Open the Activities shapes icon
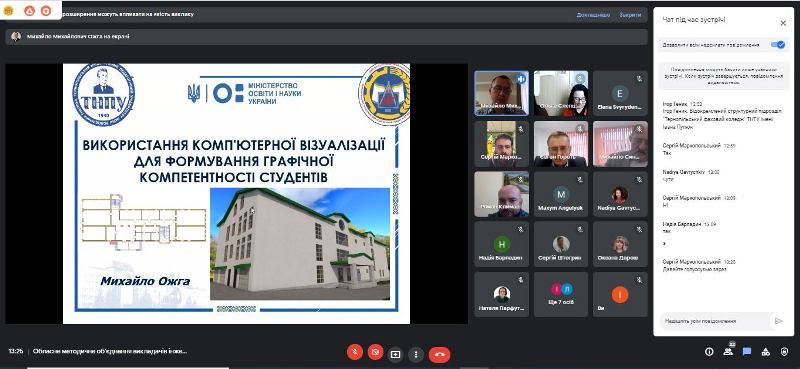The image size is (800, 369). click(766, 352)
